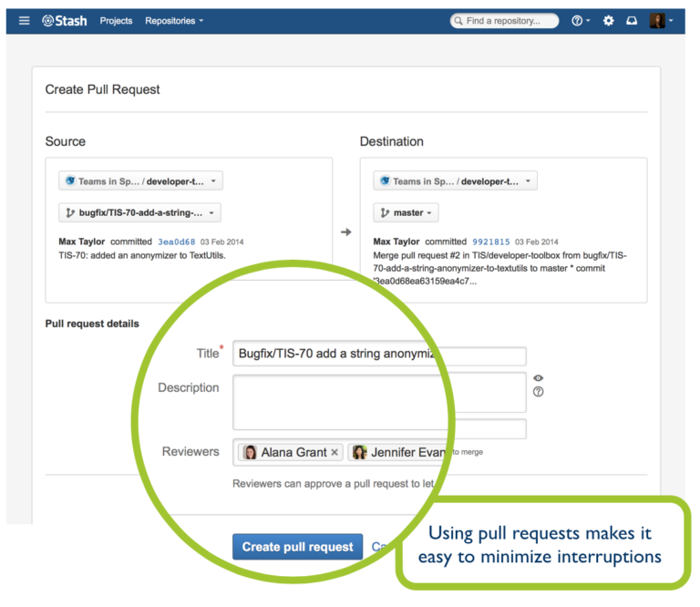Click the Stash logo
700x607 pixels.
click(65, 21)
